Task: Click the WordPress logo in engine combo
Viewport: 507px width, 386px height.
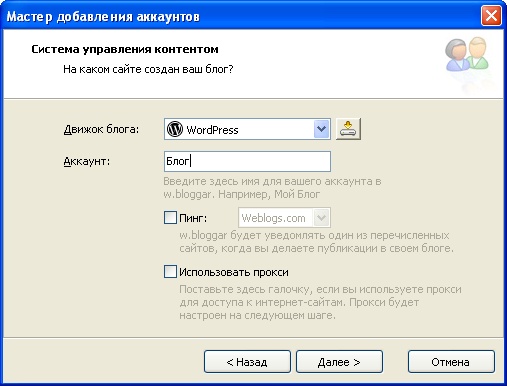Action: click(175, 129)
